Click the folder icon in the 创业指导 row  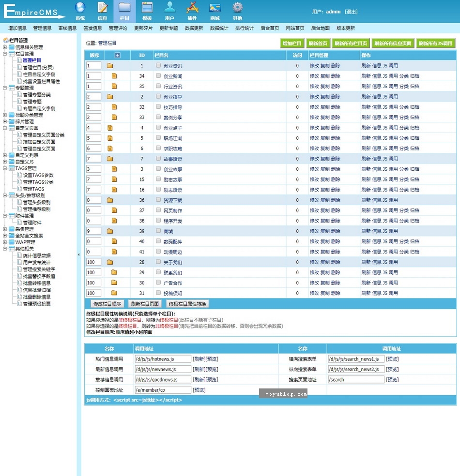(110, 97)
